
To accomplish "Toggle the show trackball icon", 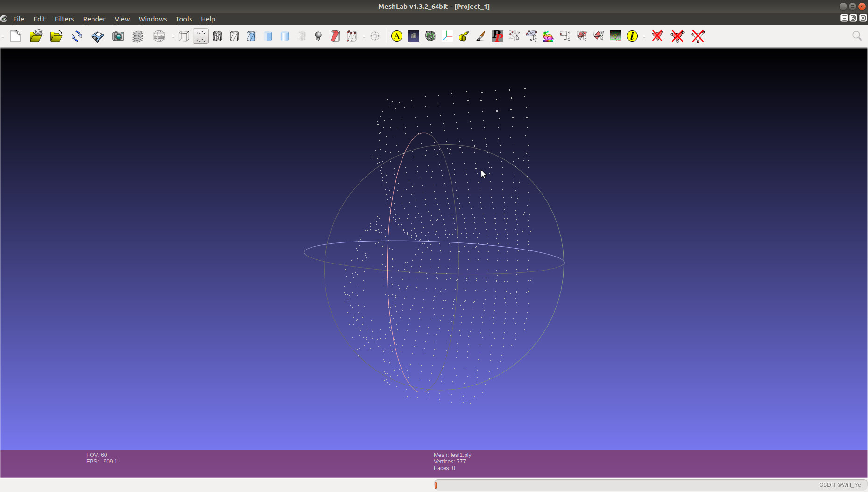I will 375,36.
